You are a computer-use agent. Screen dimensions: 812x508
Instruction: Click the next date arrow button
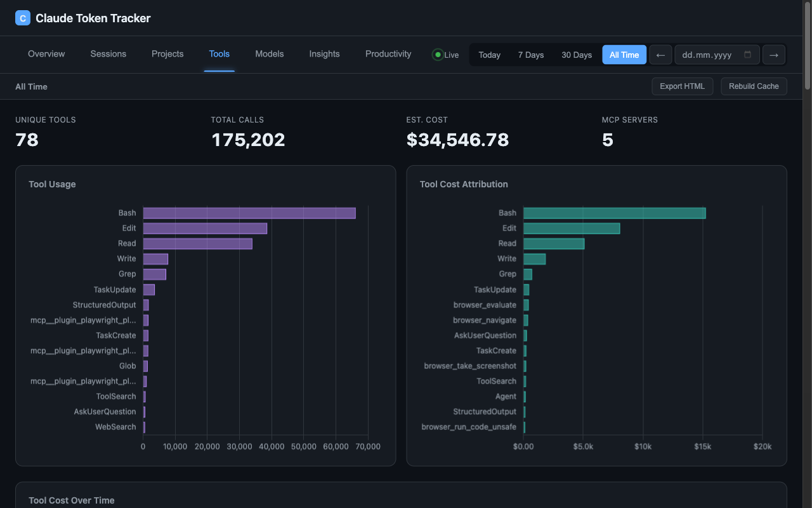(773, 55)
